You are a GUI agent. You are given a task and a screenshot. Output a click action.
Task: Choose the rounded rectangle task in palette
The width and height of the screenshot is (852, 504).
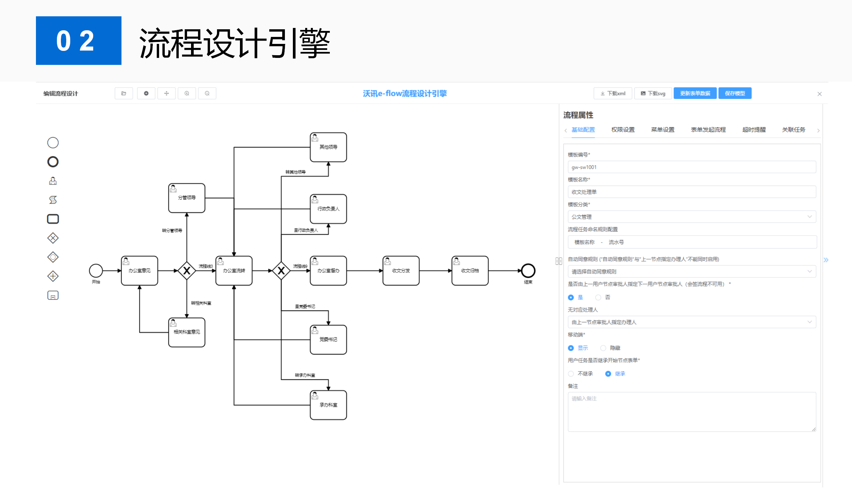(x=53, y=219)
